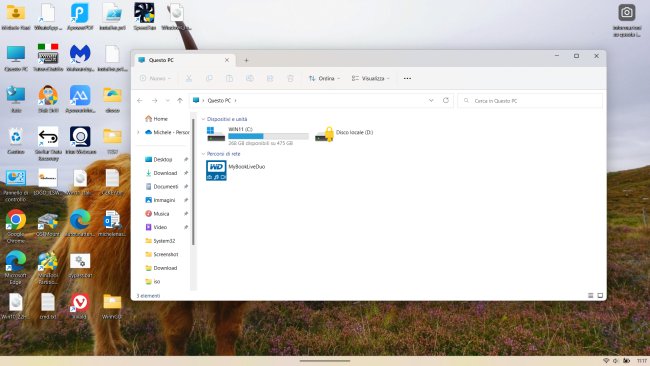Go forward with the right arrow
Viewport: 650px width, 366px height.
point(154,100)
